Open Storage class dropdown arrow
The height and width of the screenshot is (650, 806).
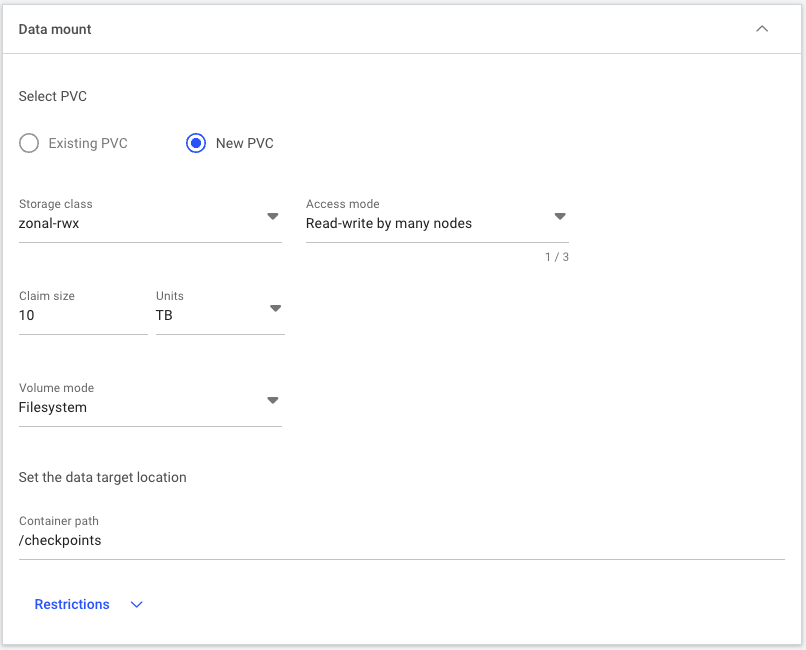[273, 216]
